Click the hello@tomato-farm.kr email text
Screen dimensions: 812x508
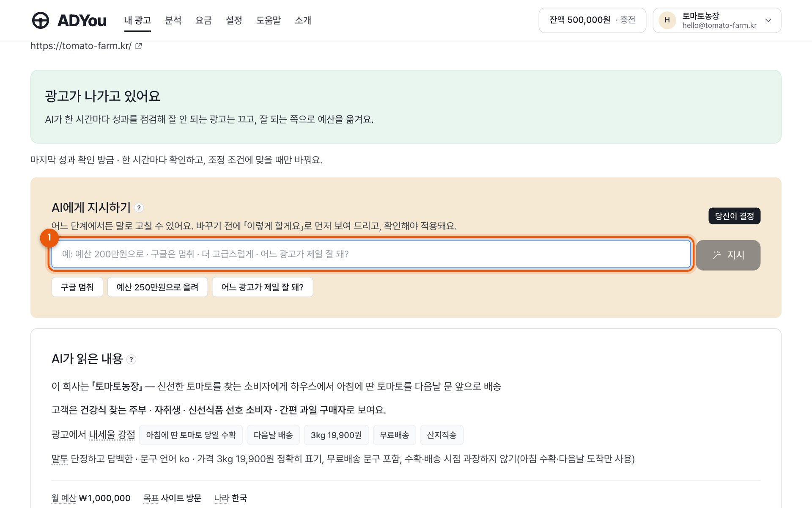pyautogui.click(x=719, y=25)
